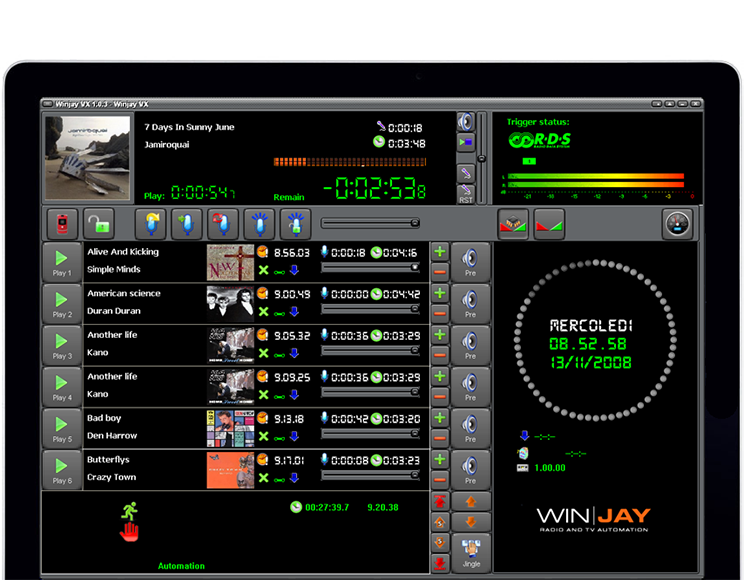
Task: Click the Simple Minds album art thumbnail
Action: pyautogui.click(x=230, y=263)
